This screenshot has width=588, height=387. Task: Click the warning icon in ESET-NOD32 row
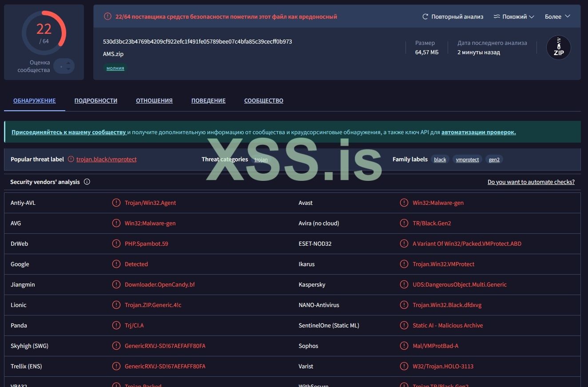[404, 243]
